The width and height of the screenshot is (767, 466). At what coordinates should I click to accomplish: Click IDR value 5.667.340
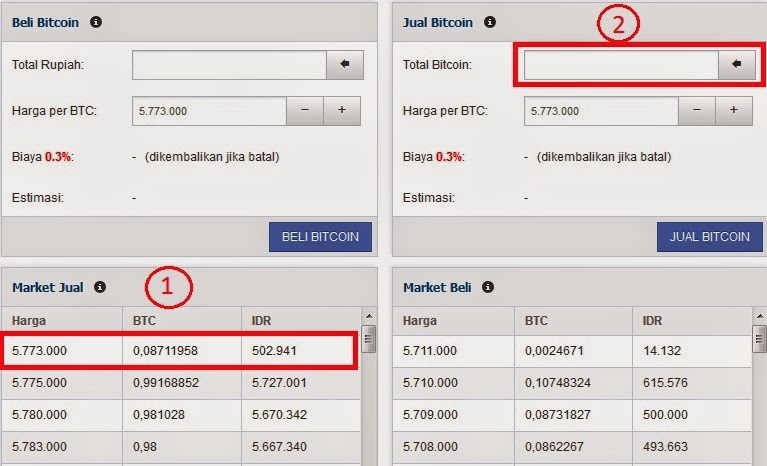pyautogui.click(x=279, y=446)
